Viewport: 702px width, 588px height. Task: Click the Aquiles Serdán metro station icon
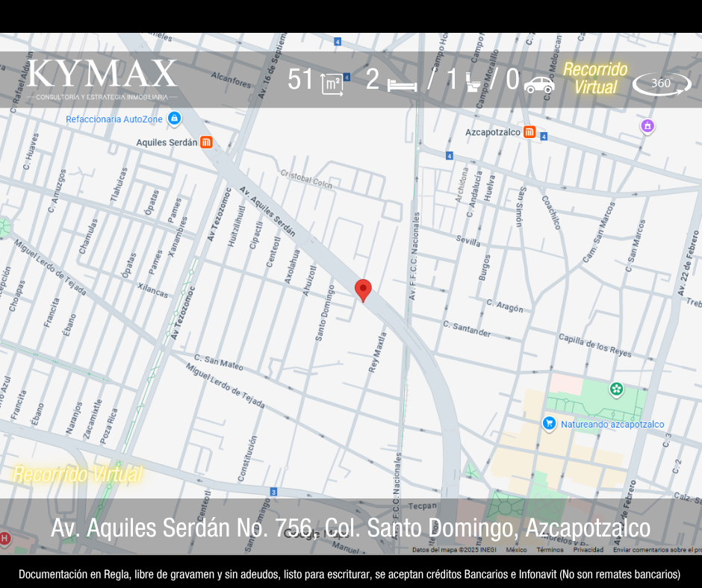pos(206,142)
